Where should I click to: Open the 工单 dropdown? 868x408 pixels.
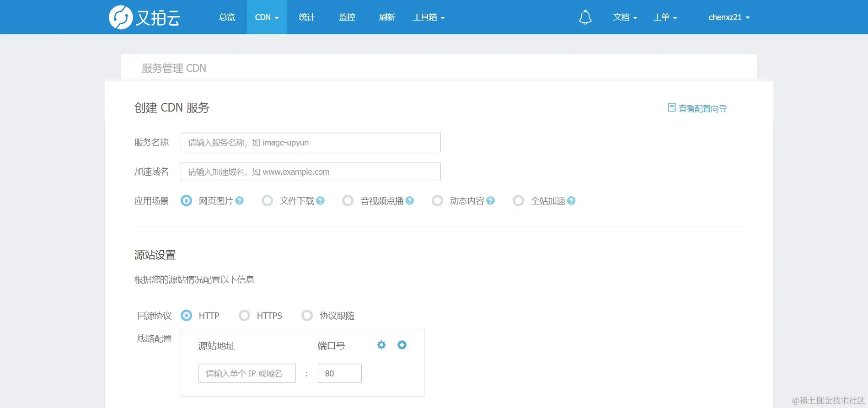(x=665, y=17)
